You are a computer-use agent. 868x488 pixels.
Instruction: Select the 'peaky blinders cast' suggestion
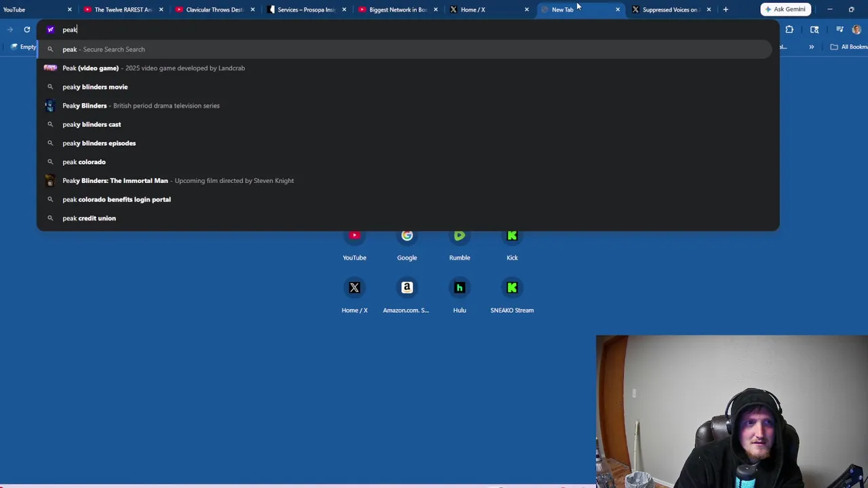(x=405, y=125)
